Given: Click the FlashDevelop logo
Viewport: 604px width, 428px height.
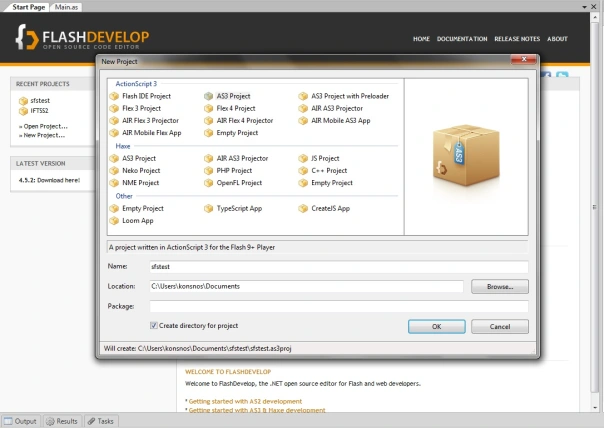Looking at the screenshot, I should point(82,37).
